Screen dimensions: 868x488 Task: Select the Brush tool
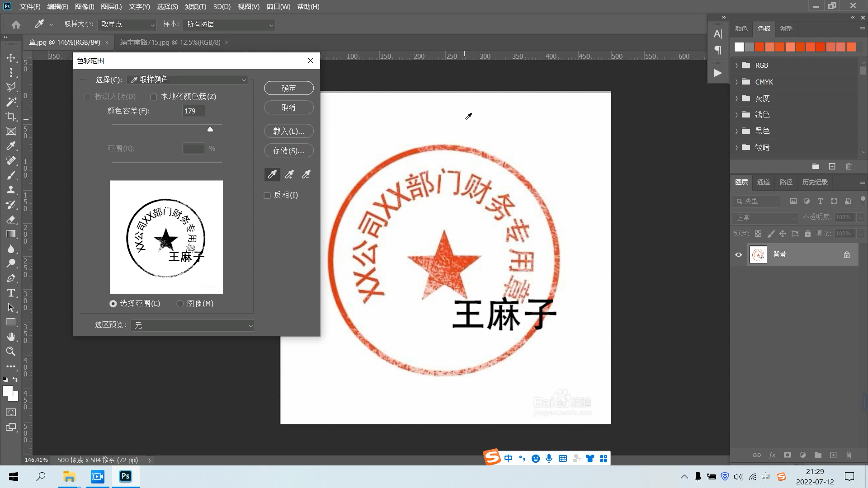tap(11, 175)
